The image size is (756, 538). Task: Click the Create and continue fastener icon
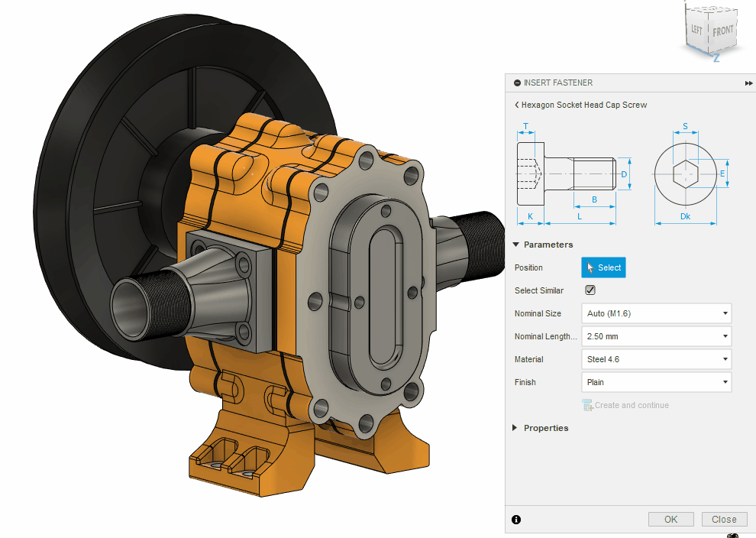coord(587,405)
